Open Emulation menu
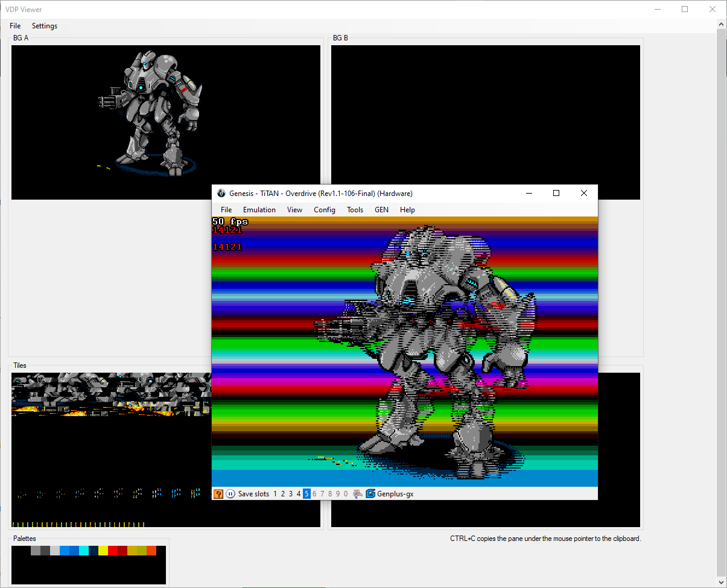This screenshot has width=727, height=588. [x=259, y=210]
